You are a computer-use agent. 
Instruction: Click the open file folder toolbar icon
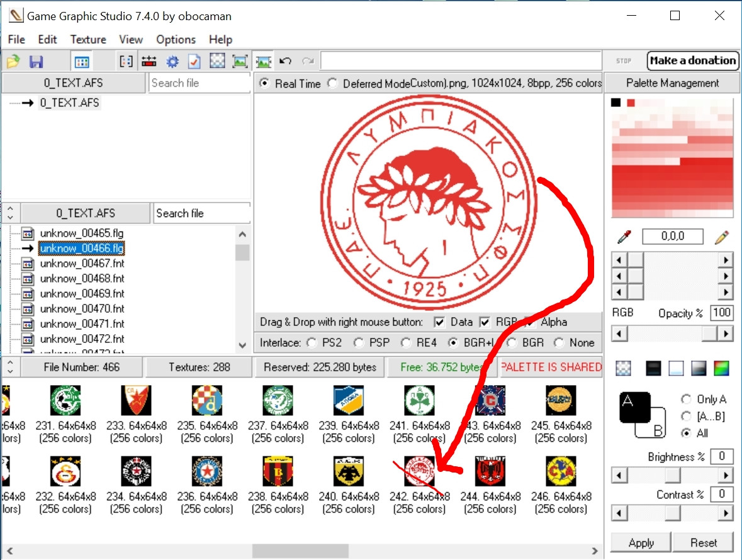coord(13,61)
